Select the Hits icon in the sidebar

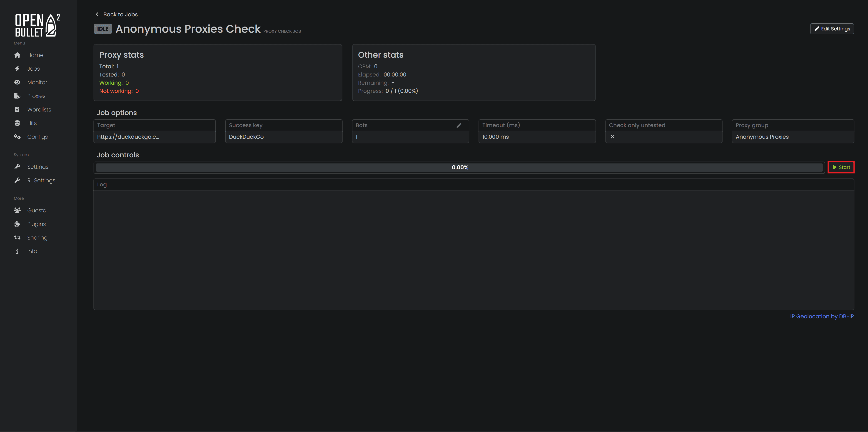coord(17,123)
